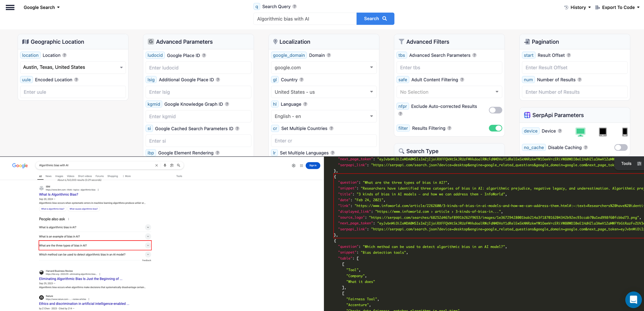Open help for Additional Google Place ID
This screenshot has height=311, width=644.
point(218,80)
